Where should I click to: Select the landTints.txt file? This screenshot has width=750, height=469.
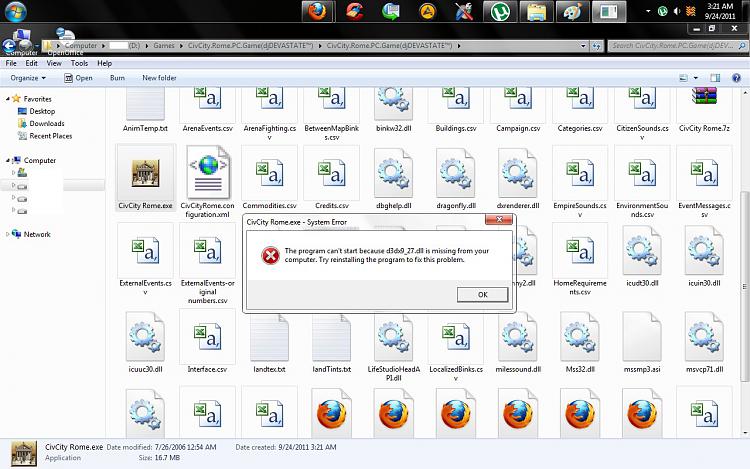[331, 341]
